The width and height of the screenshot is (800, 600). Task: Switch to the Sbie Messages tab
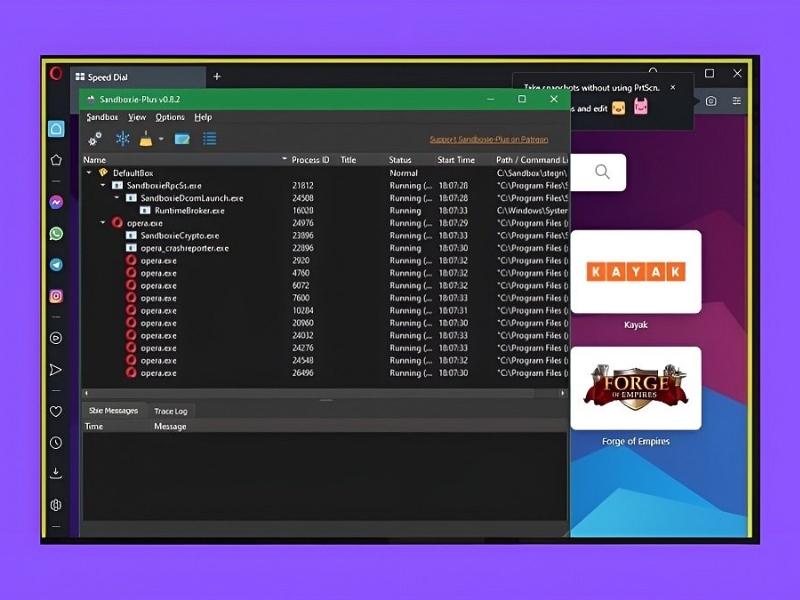pyautogui.click(x=113, y=411)
